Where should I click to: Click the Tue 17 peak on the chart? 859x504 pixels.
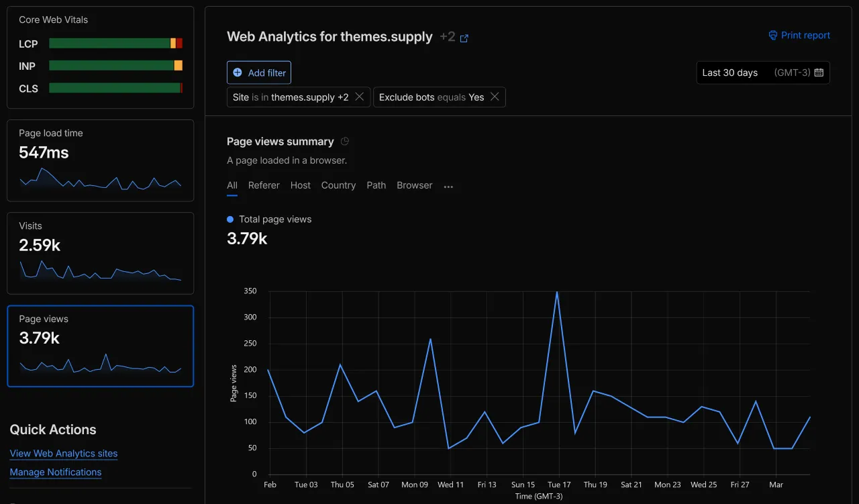(557, 293)
